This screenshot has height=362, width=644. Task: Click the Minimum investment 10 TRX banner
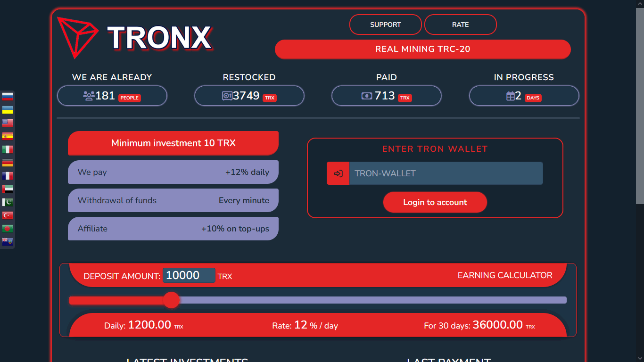point(173,143)
